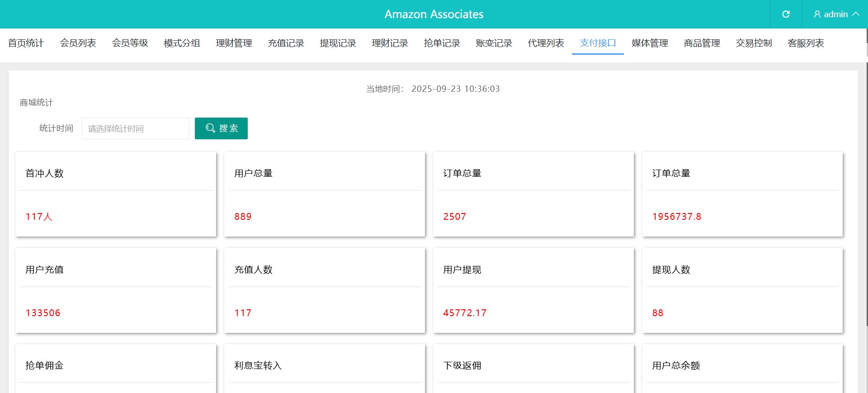868x393 pixels.
Task: Switch to the 客服列表 tab
Action: click(806, 43)
